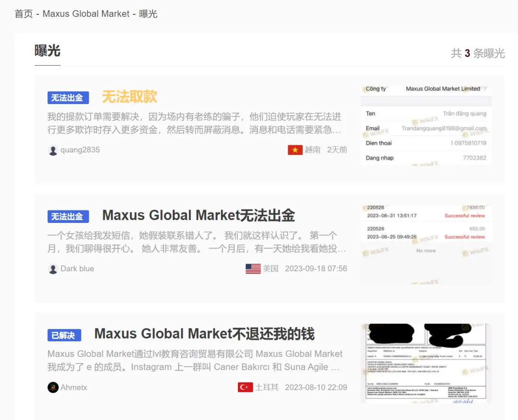The height and width of the screenshot is (420, 518).
Task: Open the Maxus Global Market Limited account thumbnail
Action: coord(426,126)
